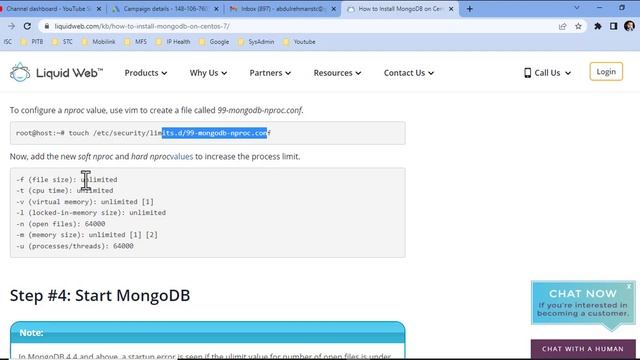
Task: Click the '-u (processes/threads): 64000' line
Action: tap(75, 246)
